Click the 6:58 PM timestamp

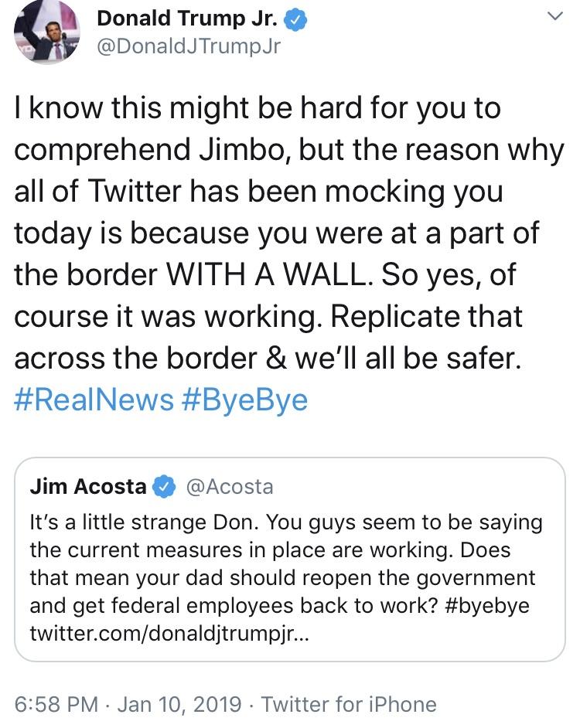[56, 704]
